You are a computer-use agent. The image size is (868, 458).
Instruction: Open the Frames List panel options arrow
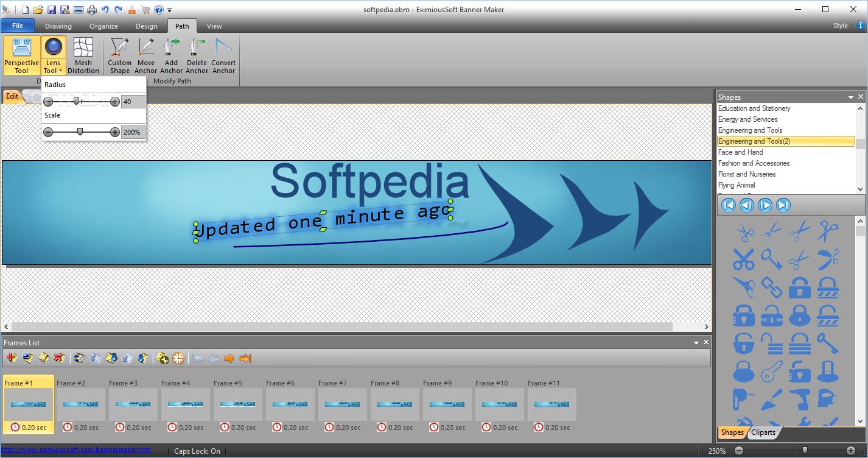pos(696,342)
